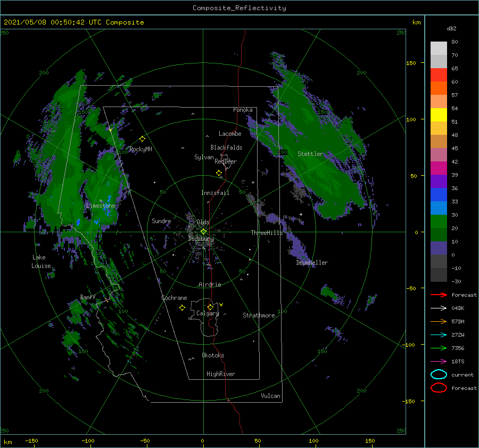Click the orange 57-60 dBZ swatch
This screenshot has height=448, width=479.
pos(439,88)
